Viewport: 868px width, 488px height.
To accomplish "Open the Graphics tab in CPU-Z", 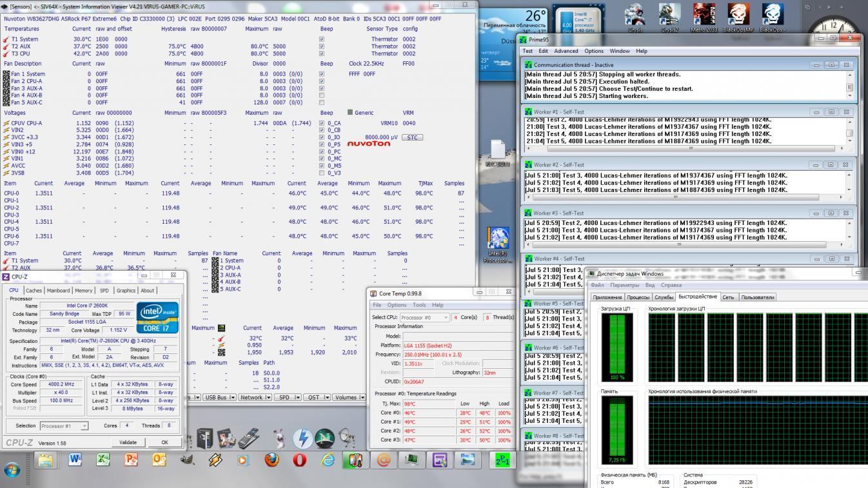I will point(126,290).
